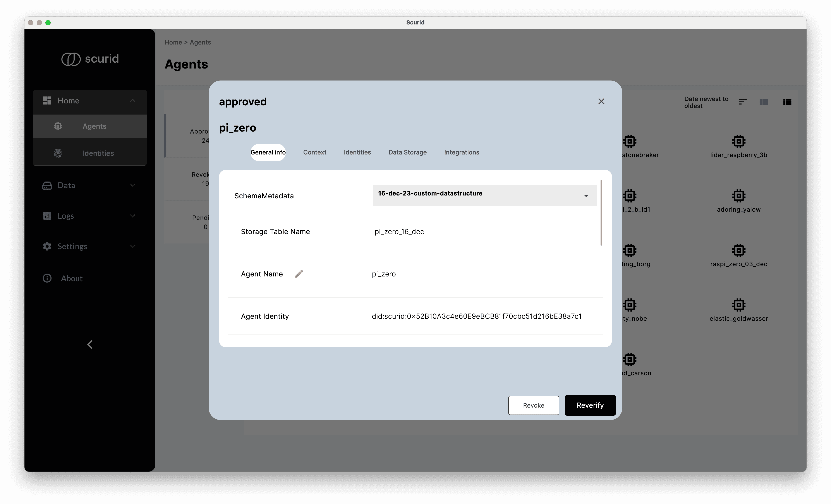Open Logs using the chart icon
The width and height of the screenshot is (831, 504).
pos(47,215)
